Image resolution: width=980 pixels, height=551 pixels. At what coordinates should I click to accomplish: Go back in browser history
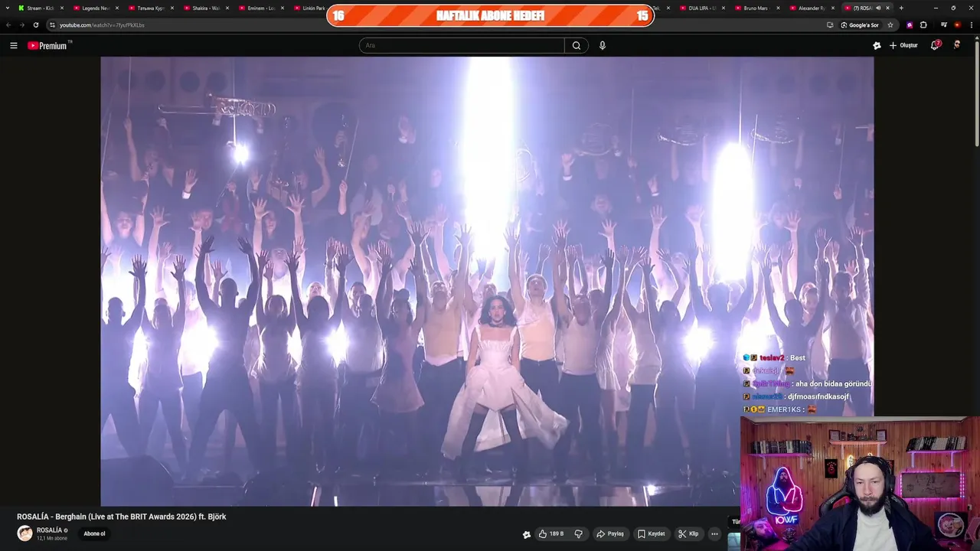click(x=8, y=24)
